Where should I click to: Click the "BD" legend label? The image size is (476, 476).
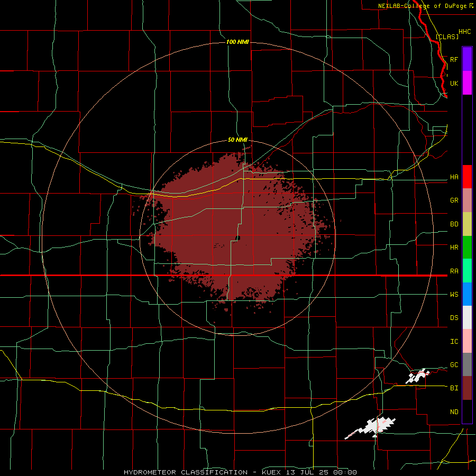(x=454, y=224)
